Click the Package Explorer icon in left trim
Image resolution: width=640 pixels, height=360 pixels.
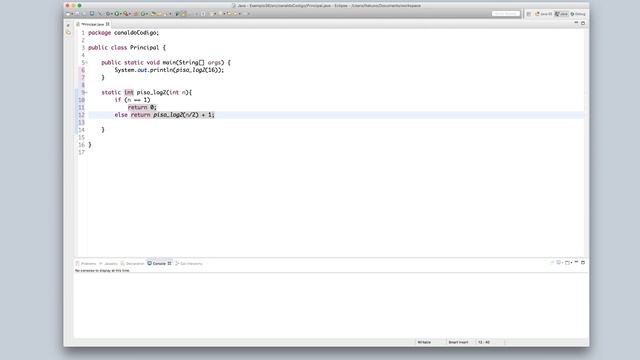[x=68, y=32]
